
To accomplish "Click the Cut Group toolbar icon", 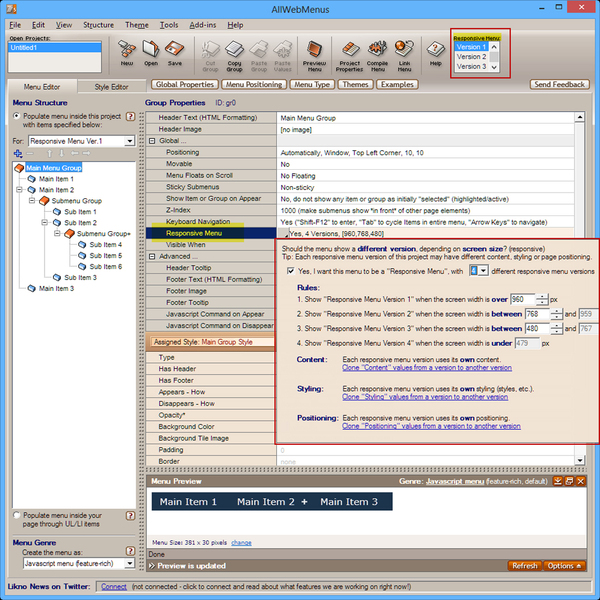I will coord(210,56).
